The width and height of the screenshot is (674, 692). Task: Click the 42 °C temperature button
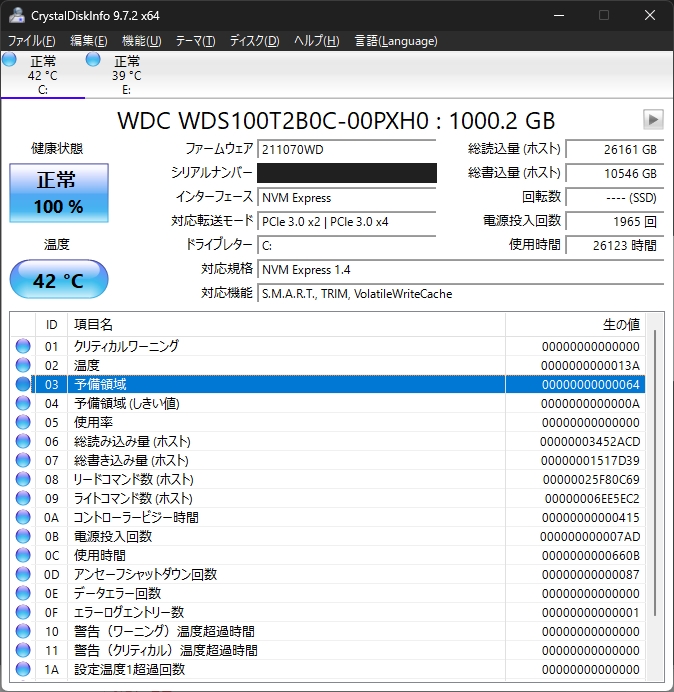(x=59, y=280)
